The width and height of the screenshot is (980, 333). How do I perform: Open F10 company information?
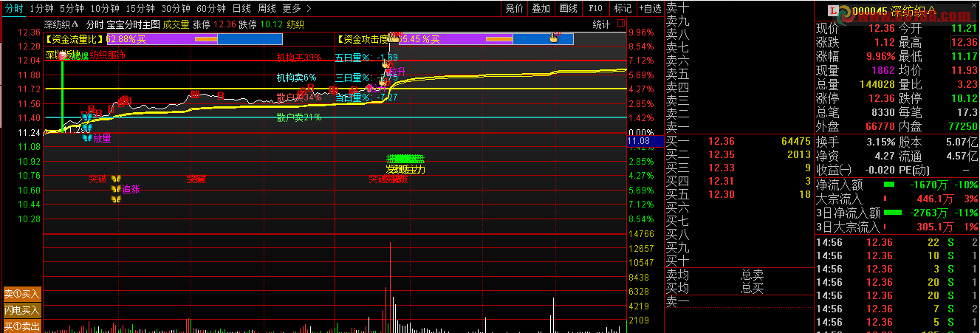point(596,8)
